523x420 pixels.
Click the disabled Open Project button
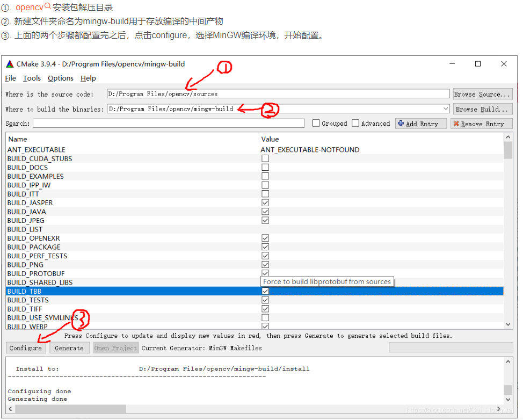116,348
